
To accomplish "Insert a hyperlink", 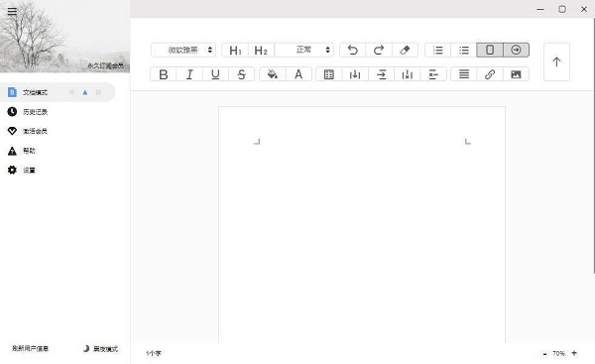I will coord(490,74).
